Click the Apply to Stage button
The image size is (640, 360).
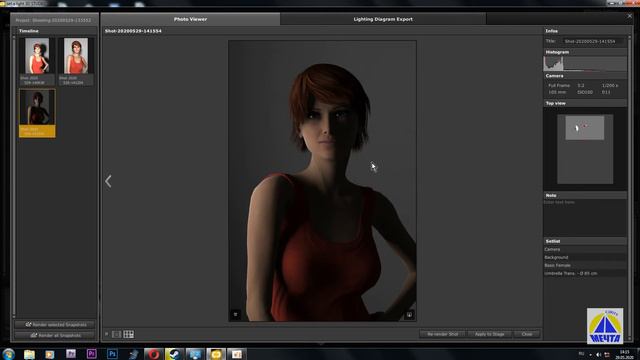(489, 334)
